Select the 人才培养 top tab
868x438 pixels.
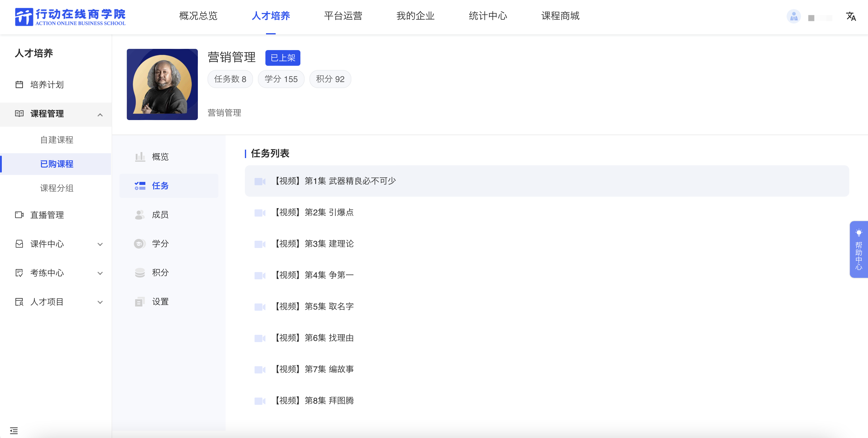(x=271, y=16)
